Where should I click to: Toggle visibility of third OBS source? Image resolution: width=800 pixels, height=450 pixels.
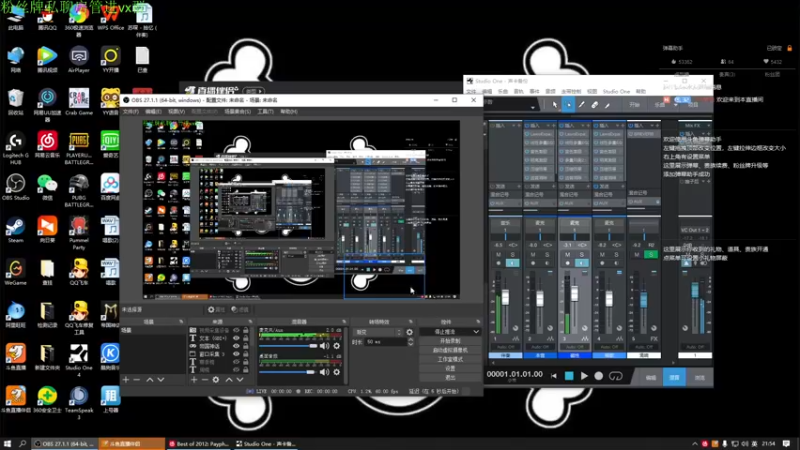(236, 346)
